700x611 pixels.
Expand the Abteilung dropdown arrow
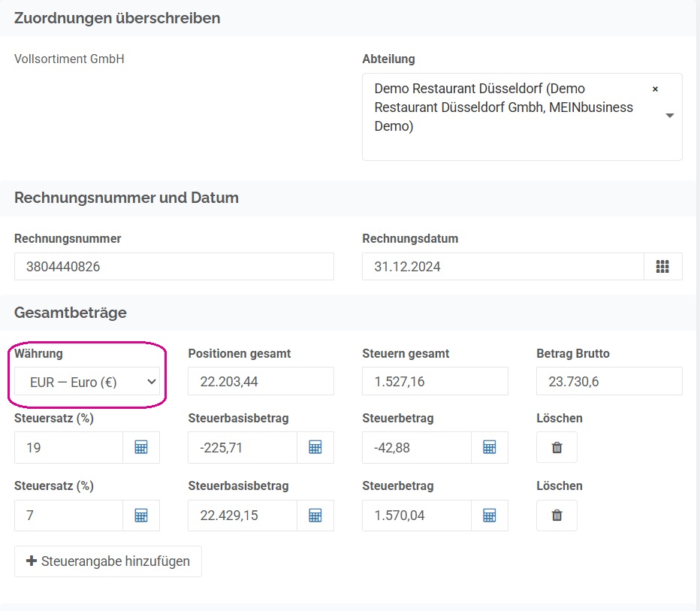tap(670, 116)
